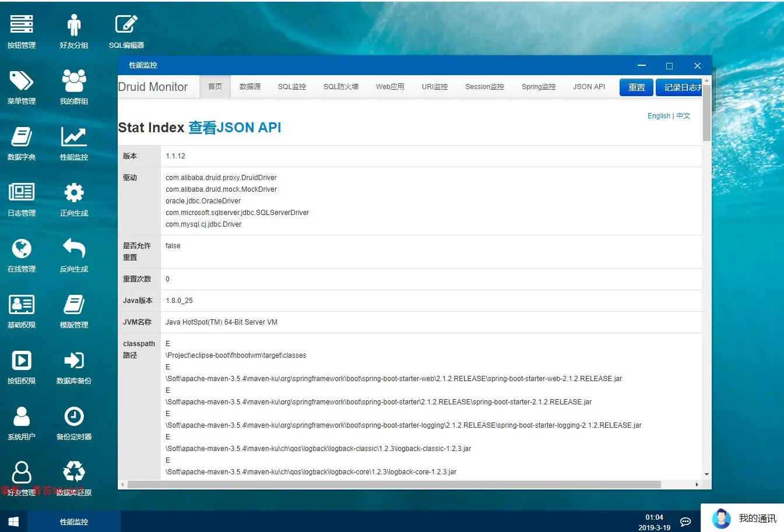The height and width of the screenshot is (532, 784).
Task: Open the 反向生成 arrow icon
Action: coord(74,255)
